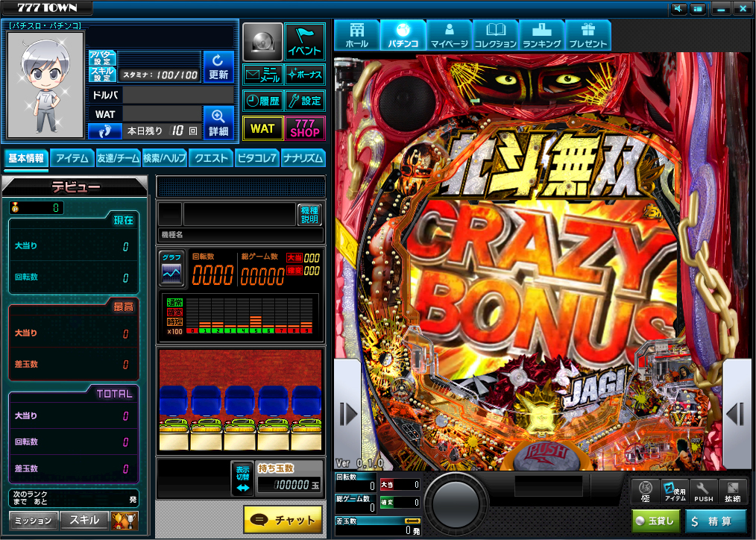Click the PUSH wrench button

click(704, 492)
